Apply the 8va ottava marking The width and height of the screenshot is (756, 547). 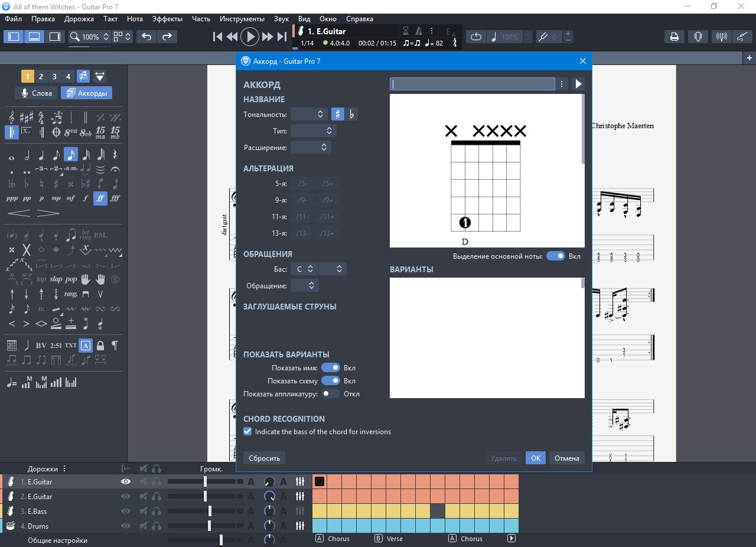tap(71, 132)
